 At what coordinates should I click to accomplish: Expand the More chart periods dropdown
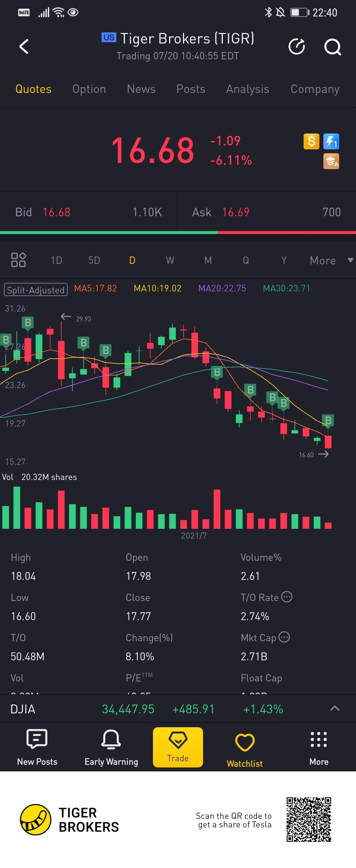(x=331, y=260)
